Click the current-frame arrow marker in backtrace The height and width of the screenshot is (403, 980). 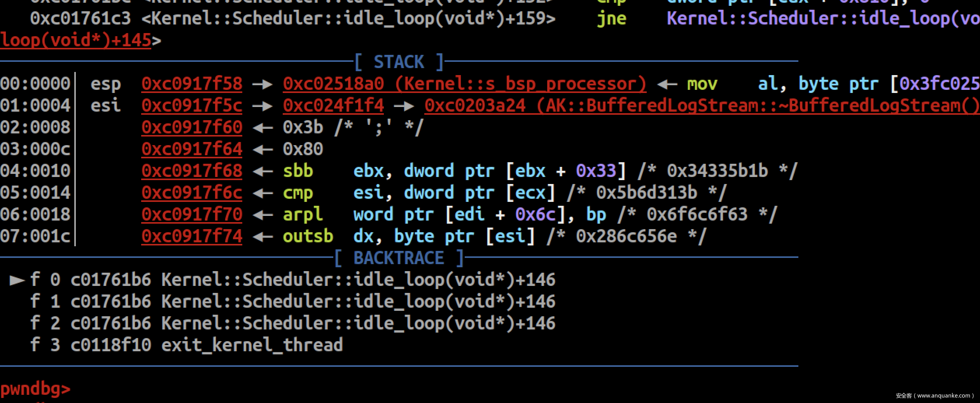(x=17, y=280)
